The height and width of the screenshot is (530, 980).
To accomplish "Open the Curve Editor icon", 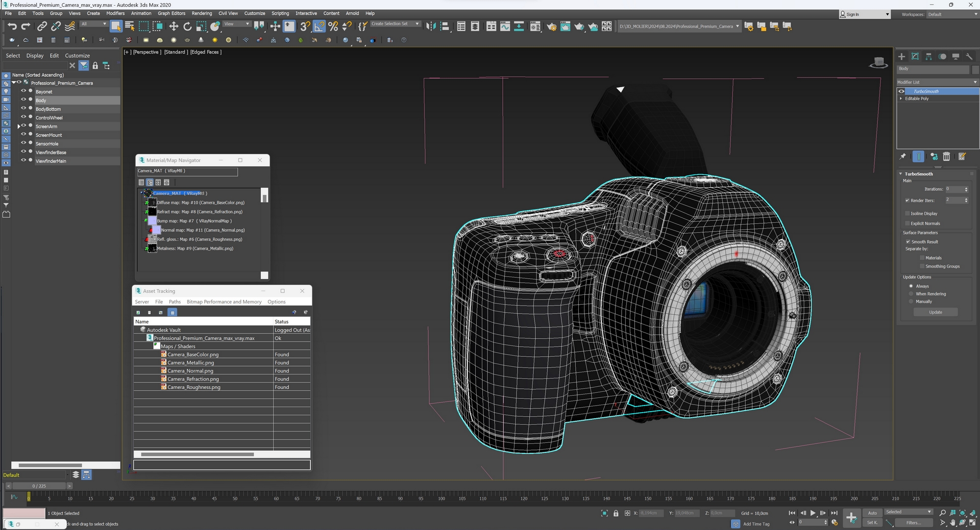I will pyautogui.click(x=505, y=26).
